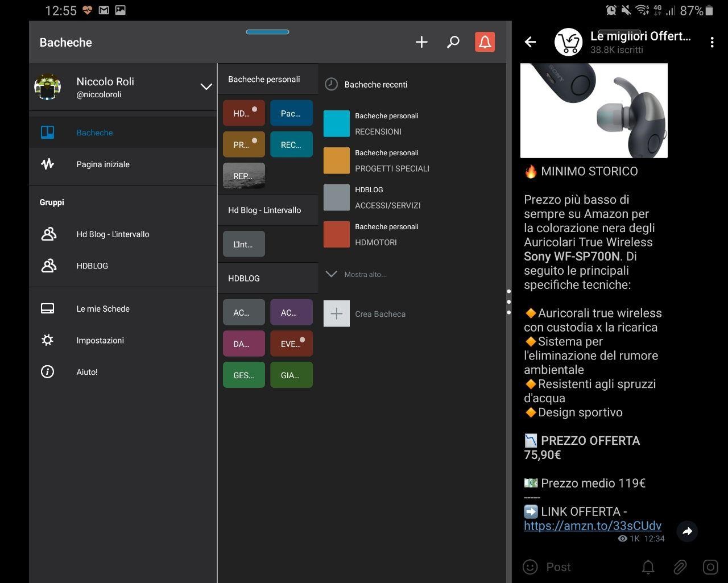The image size is (728, 583).
Task: Tap the split-screen divider handle dots
Action: pos(508,301)
